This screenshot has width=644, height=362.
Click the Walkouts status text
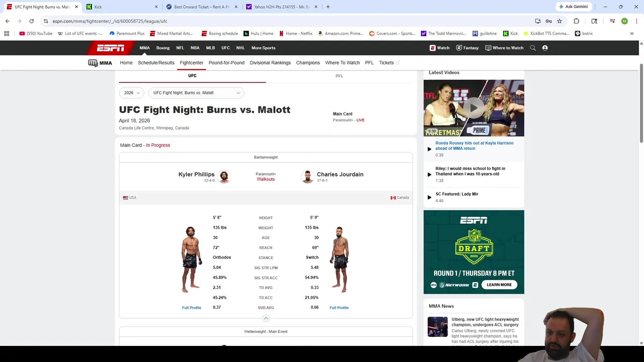pos(266,179)
